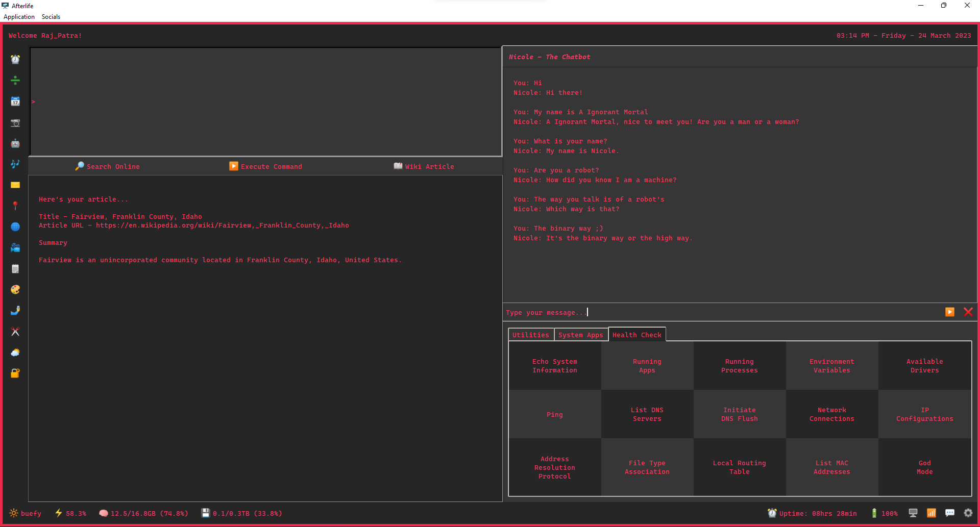Run Echo System Information
This screenshot has width=980, height=527.
pyautogui.click(x=555, y=366)
